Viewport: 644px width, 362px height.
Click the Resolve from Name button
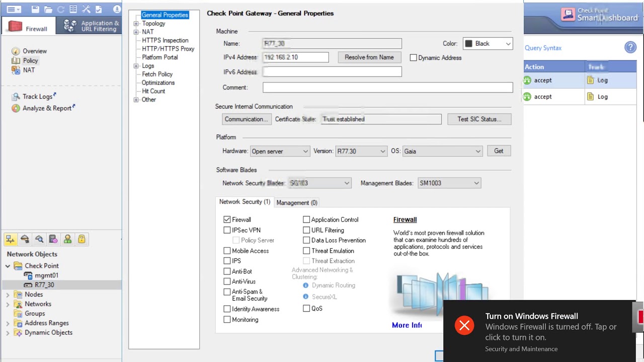pyautogui.click(x=369, y=57)
